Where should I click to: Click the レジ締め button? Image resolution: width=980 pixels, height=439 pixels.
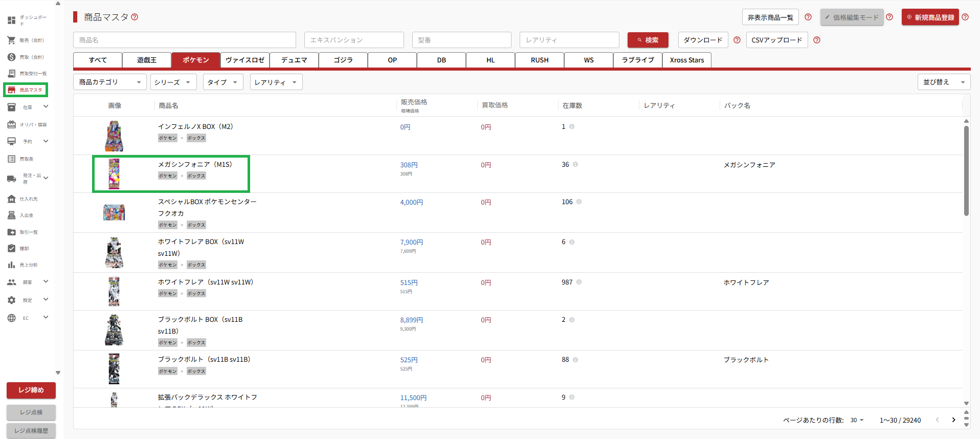point(31,390)
